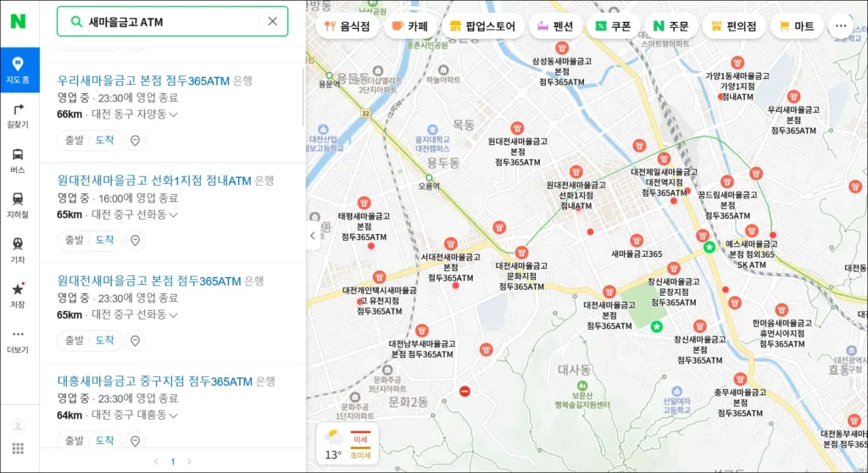Filter map by 음식점 restaurants
868x473 pixels.
pyautogui.click(x=347, y=26)
